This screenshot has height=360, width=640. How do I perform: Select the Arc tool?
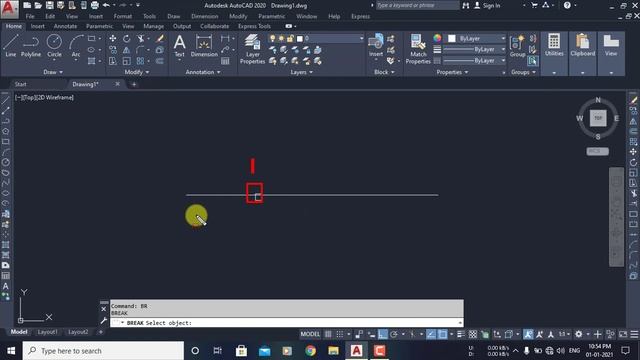(x=76, y=45)
